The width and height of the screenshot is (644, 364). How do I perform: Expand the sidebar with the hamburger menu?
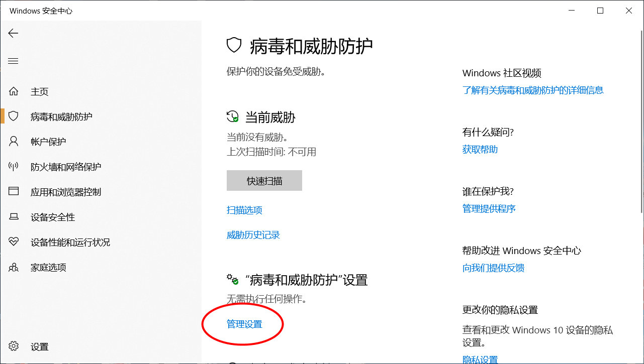[13, 60]
